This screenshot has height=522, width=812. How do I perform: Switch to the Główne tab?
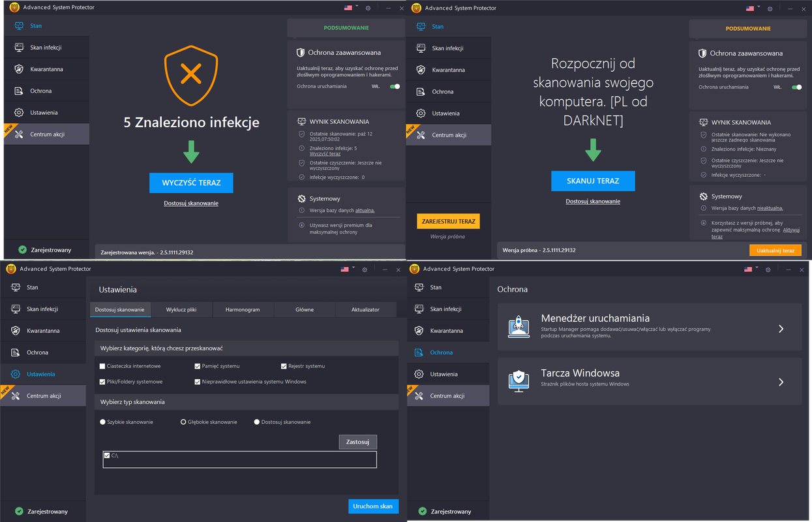point(305,309)
